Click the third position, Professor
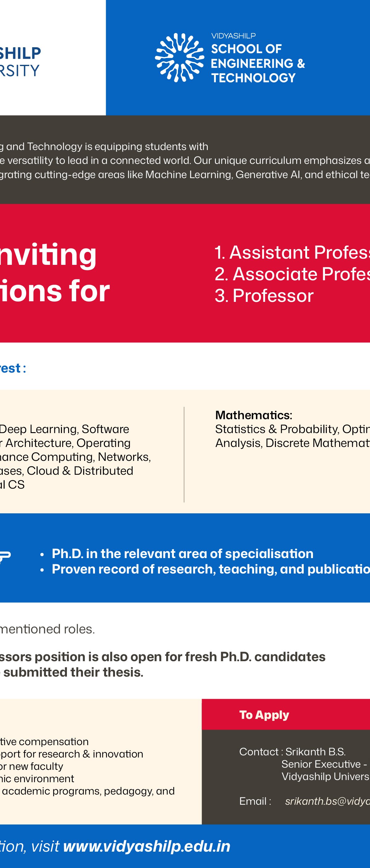This screenshot has width=370, height=868. [264, 295]
